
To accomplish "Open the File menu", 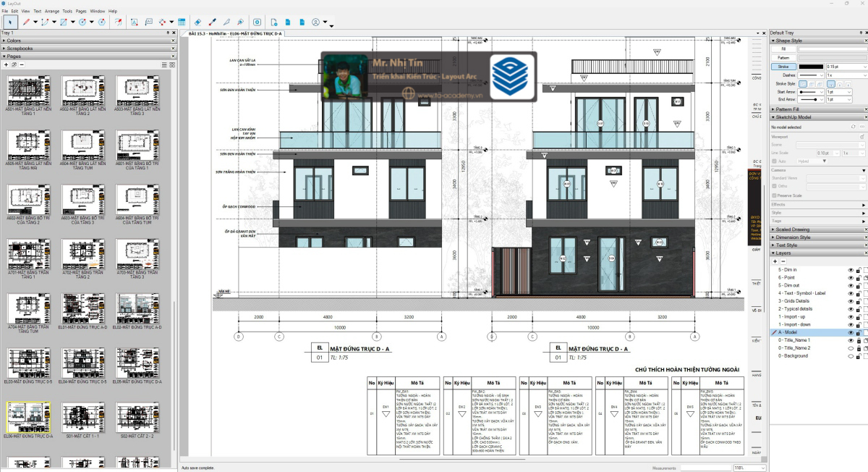I will (5, 12).
